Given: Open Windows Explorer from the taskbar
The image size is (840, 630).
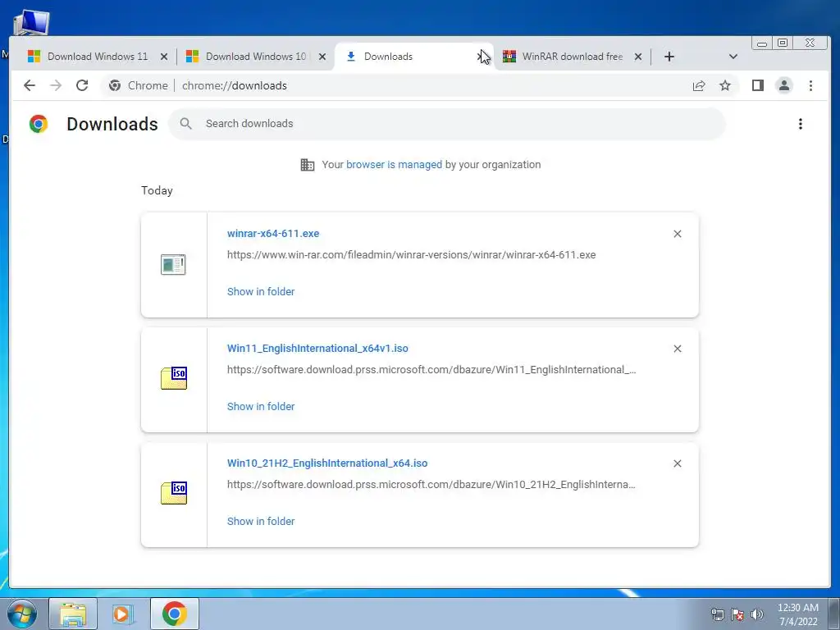Looking at the screenshot, I should tap(73, 614).
